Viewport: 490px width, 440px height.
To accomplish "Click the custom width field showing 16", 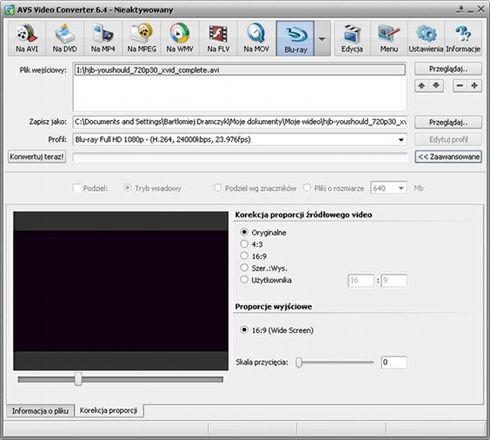I will 361,280.
